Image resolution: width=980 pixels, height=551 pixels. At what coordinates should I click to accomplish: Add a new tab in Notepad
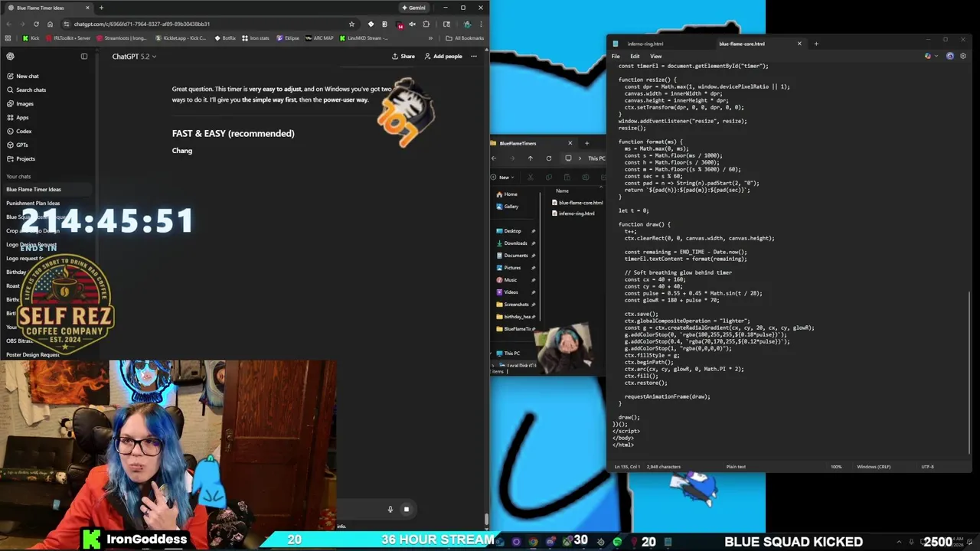[816, 44]
